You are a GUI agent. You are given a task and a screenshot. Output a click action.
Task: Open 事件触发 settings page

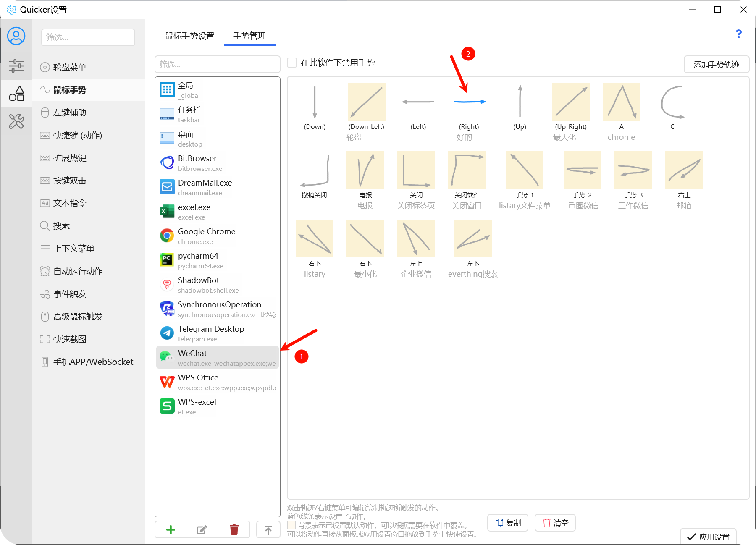coord(89,294)
